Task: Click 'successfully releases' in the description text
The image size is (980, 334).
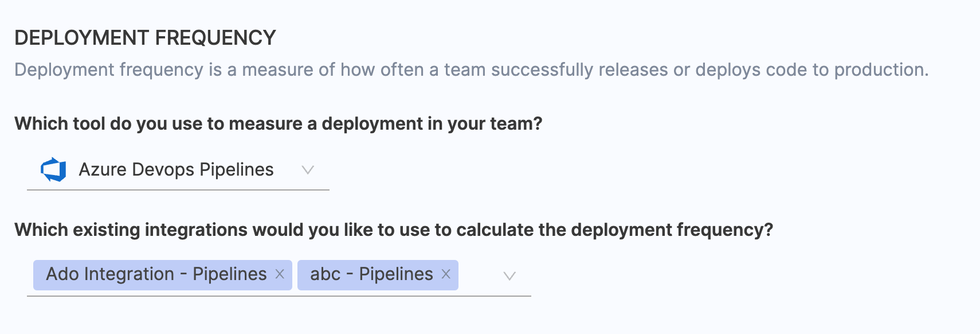Action: (x=579, y=70)
